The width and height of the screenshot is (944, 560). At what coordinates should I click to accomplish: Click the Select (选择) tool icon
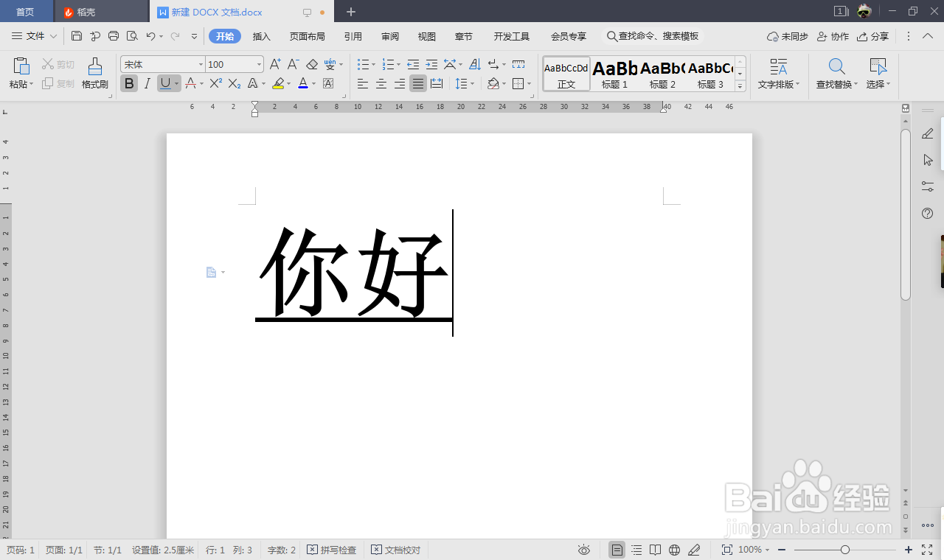point(878,67)
